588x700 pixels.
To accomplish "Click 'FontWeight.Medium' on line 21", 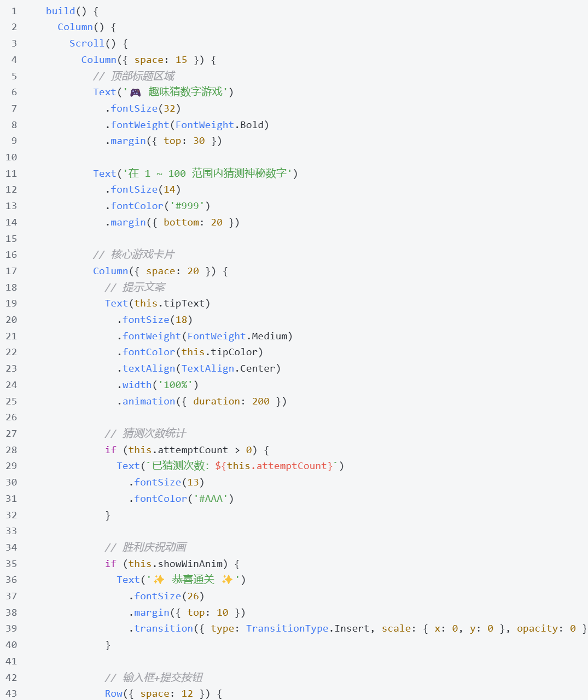I will (237, 336).
